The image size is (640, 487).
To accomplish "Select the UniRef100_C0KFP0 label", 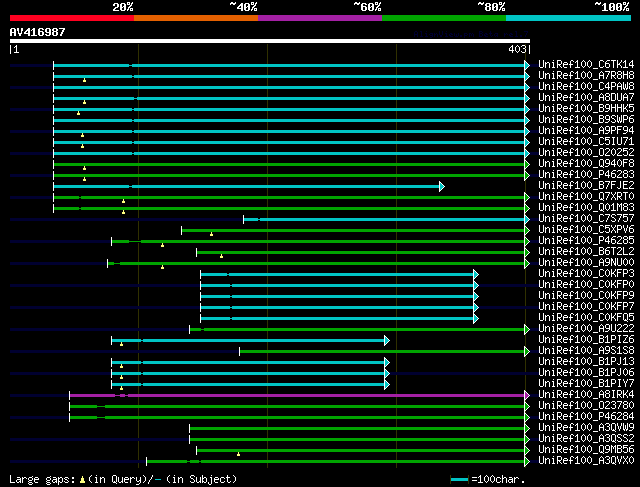I will point(586,285).
